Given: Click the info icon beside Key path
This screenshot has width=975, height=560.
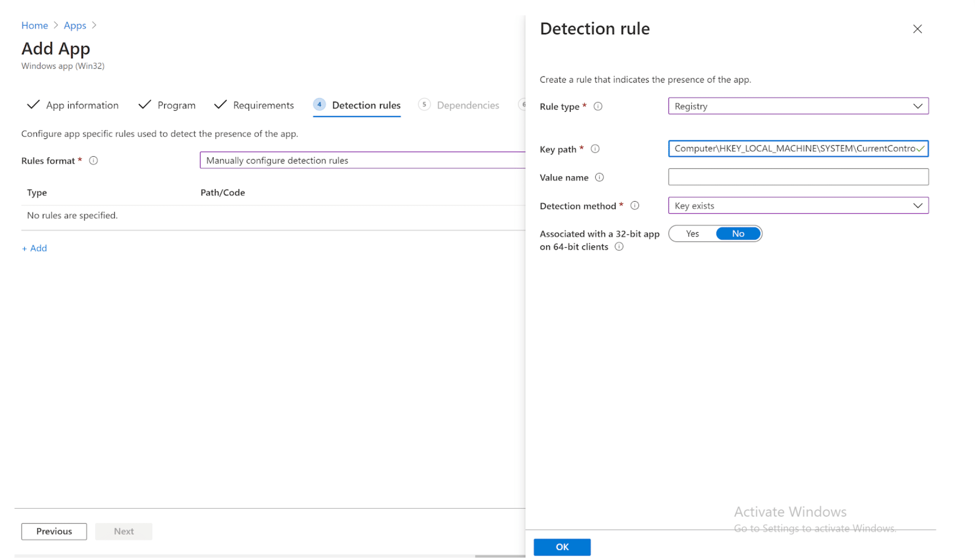Looking at the screenshot, I should [595, 149].
